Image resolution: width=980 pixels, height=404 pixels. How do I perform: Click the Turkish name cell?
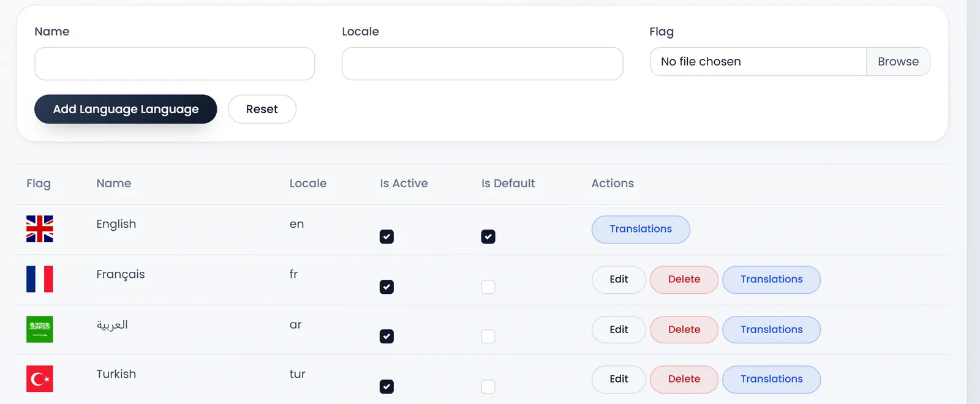point(116,374)
